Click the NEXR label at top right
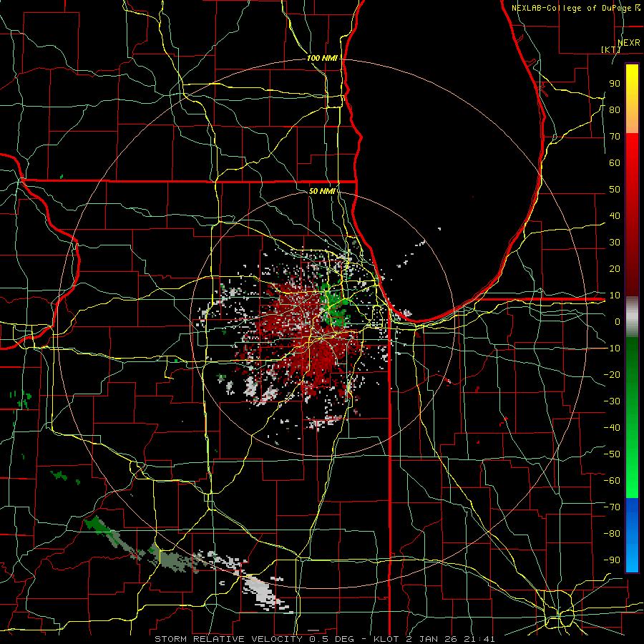 click(x=629, y=43)
